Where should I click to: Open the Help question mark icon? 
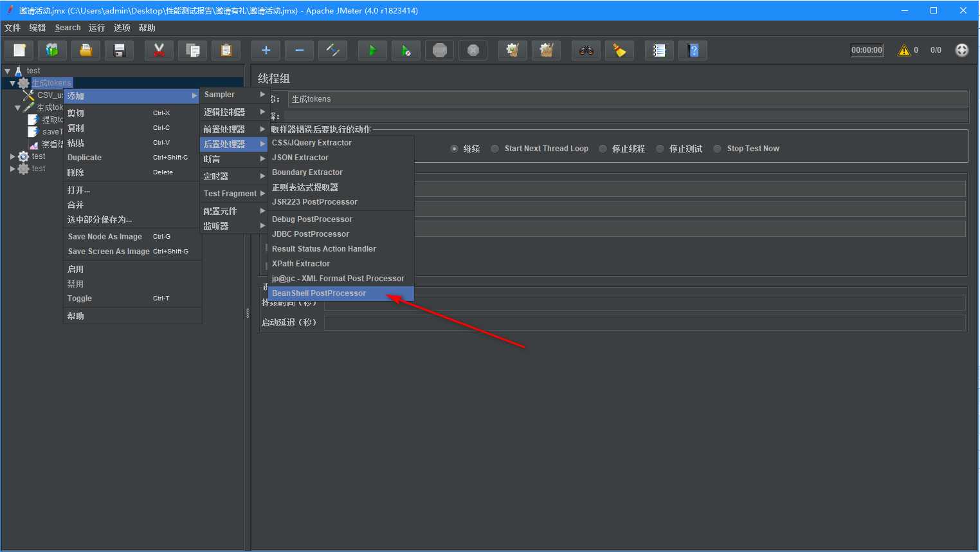coord(693,50)
